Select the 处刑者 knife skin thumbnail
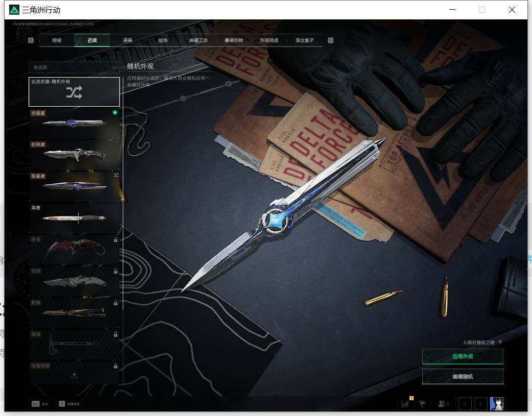This screenshot has height=416, width=532. pos(75,154)
